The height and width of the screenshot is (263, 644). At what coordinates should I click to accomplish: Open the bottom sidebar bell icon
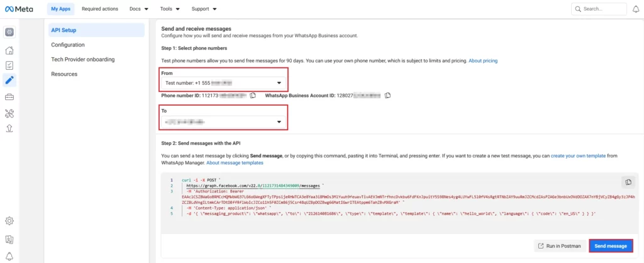[x=9, y=255]
